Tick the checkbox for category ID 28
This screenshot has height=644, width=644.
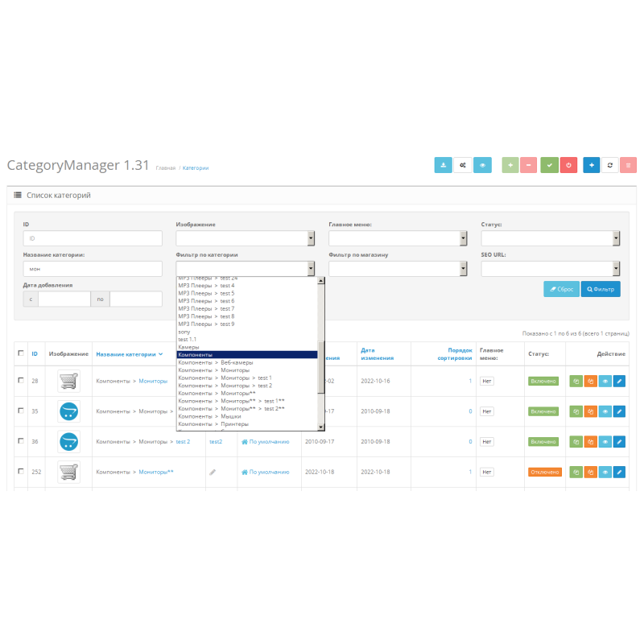click(21, 380)
